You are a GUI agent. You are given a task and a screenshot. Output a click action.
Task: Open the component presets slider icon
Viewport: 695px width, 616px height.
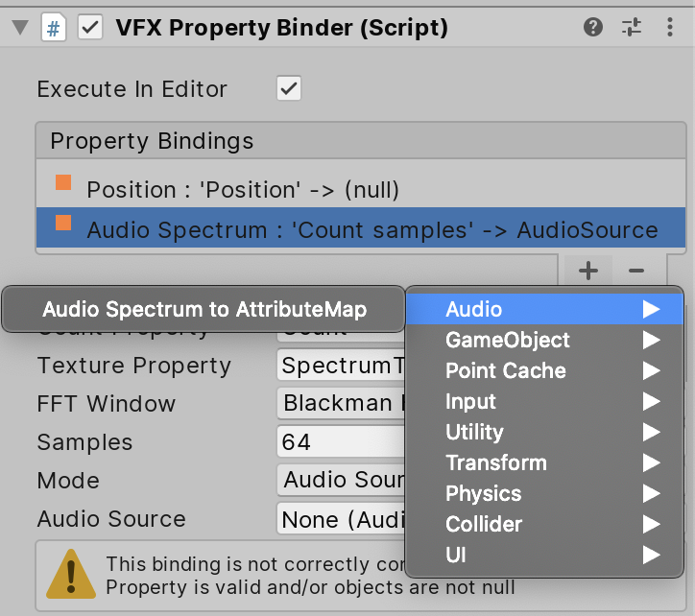click(x=631, y=27)
